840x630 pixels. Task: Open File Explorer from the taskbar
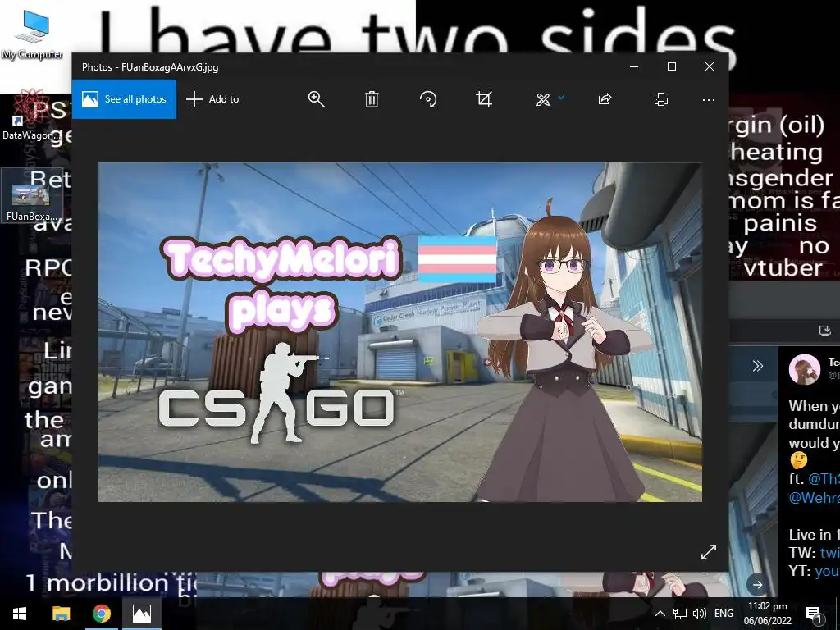(61, 614)
